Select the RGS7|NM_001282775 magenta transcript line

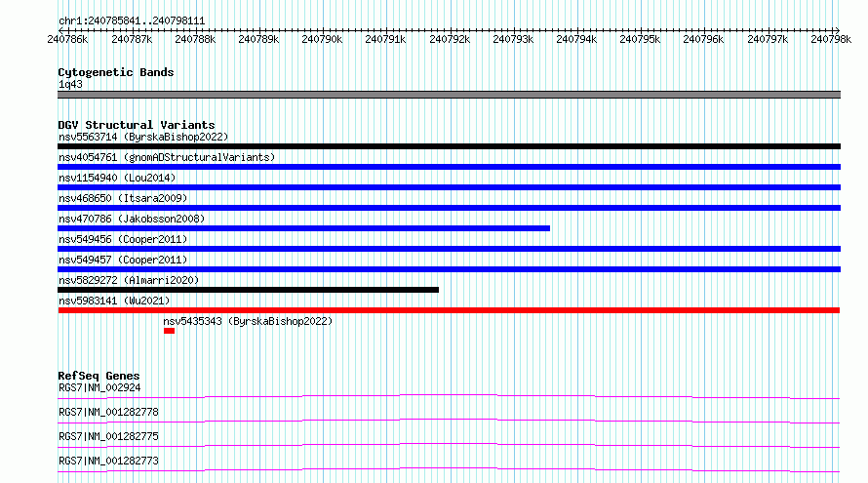tap(449, 445)
